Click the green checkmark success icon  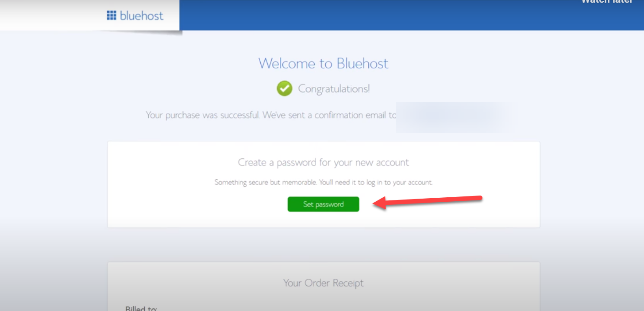285,88
